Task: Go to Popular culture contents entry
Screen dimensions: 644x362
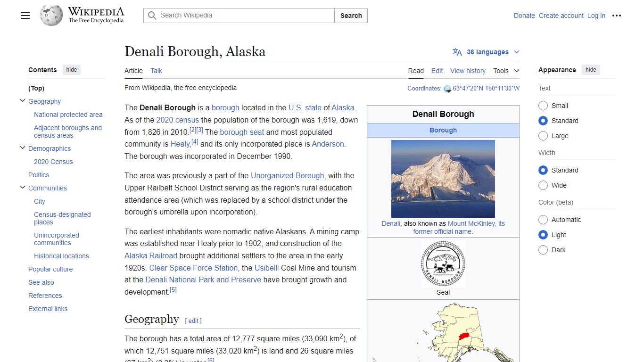Action: click(50, 269)
